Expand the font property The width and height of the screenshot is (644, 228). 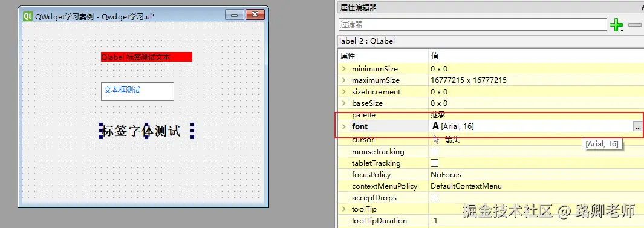pyautogui.click(x=344, y=126)
